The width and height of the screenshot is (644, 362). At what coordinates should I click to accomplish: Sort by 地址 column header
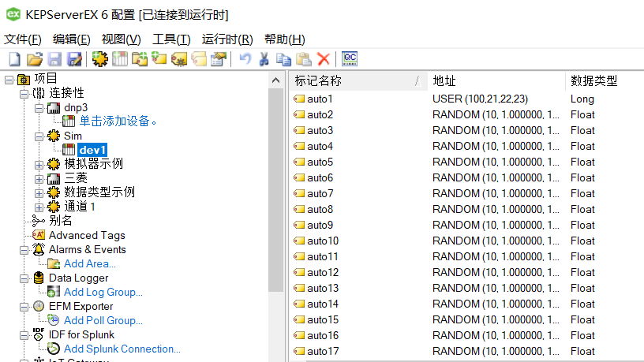[496, 81]
